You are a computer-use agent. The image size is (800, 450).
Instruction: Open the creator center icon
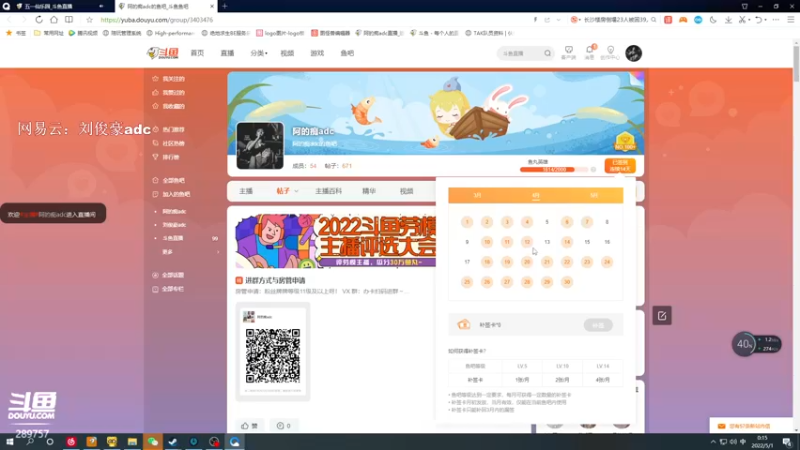click(x=610, y=53)
